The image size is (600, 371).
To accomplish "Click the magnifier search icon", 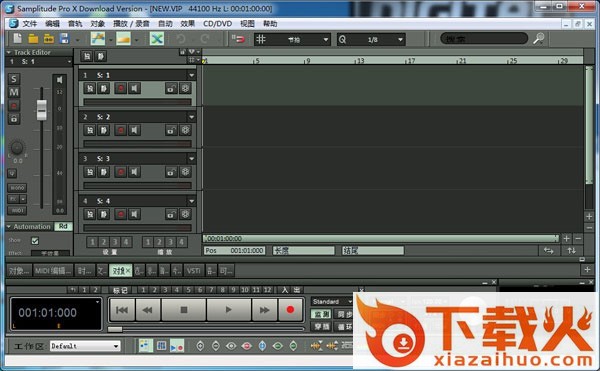I will 539,39.
